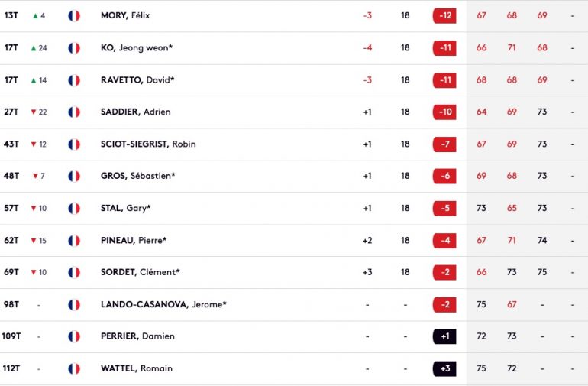
Task: Click the flag beside WATTEL, Romain
Action: click(74, 368)
